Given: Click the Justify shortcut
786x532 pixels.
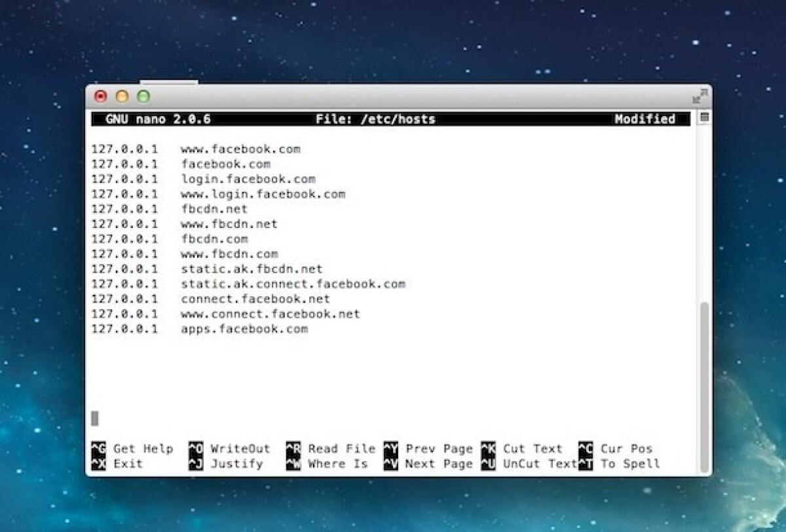Looking at the screenshot, I should click(237, 464).
